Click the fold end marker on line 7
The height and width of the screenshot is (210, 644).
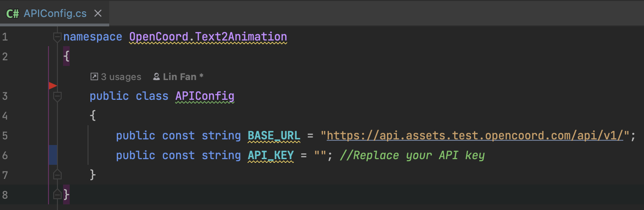tap(57, 175)
